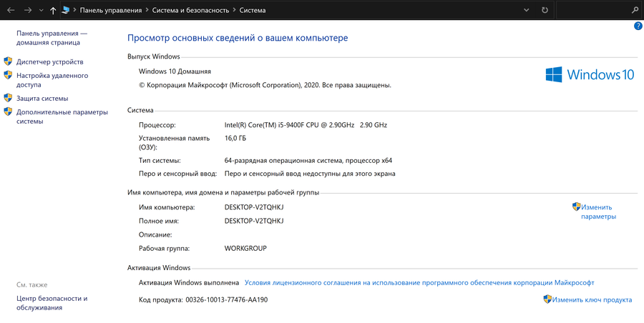
Task: Refresh the Control Panel page
Action: [545, 11]
